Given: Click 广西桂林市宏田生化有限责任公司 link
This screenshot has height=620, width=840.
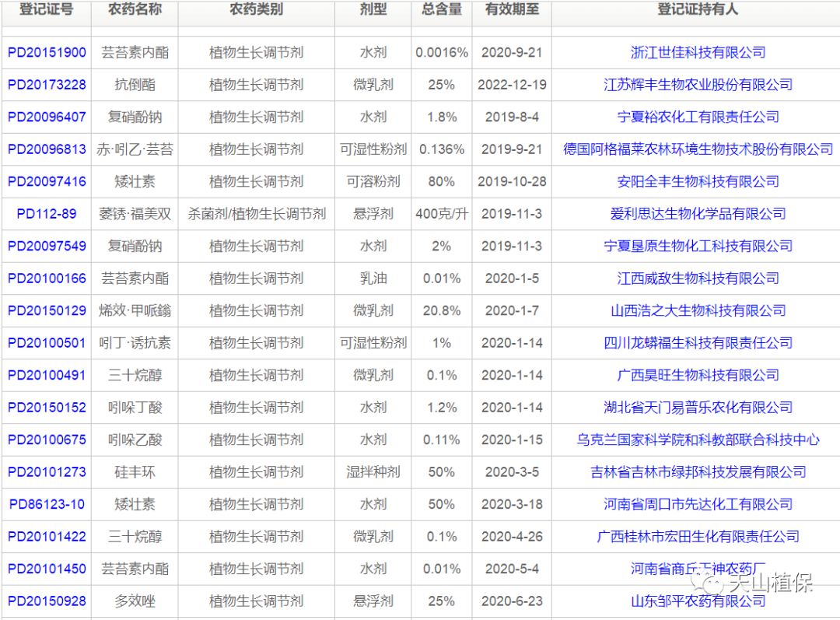Looking at the screenshot, I should [x=698, y=537].
